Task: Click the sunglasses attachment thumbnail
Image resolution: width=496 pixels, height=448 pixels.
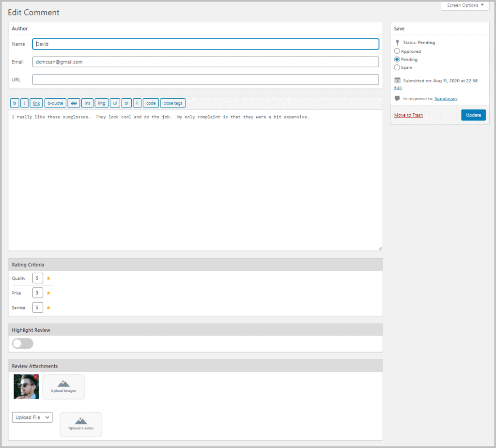Action: point(26,386)
